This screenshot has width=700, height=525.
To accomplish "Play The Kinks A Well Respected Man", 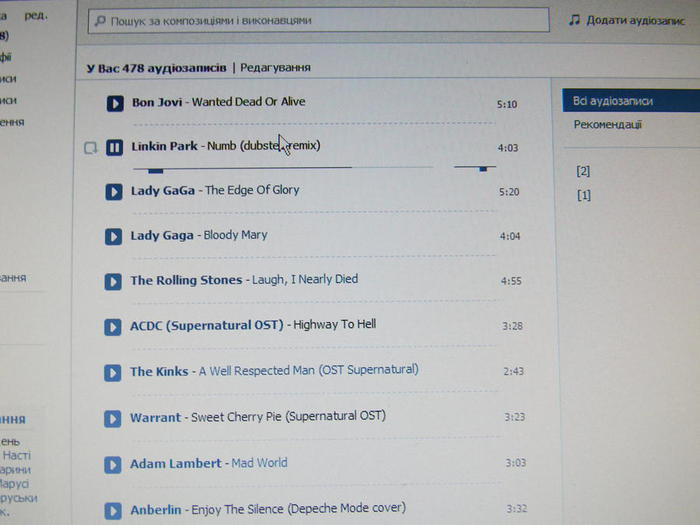I will 112,373.
